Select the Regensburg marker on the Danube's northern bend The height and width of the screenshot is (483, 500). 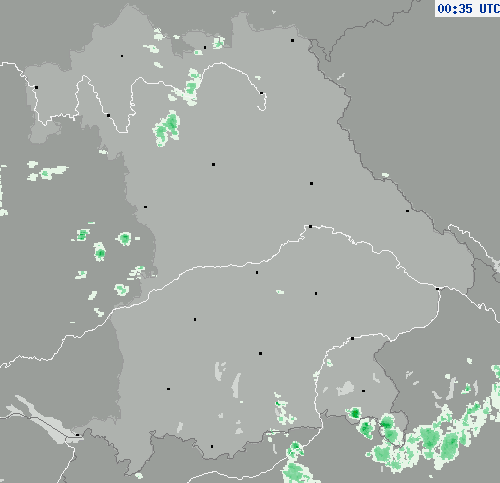click(x=310, y=226)
